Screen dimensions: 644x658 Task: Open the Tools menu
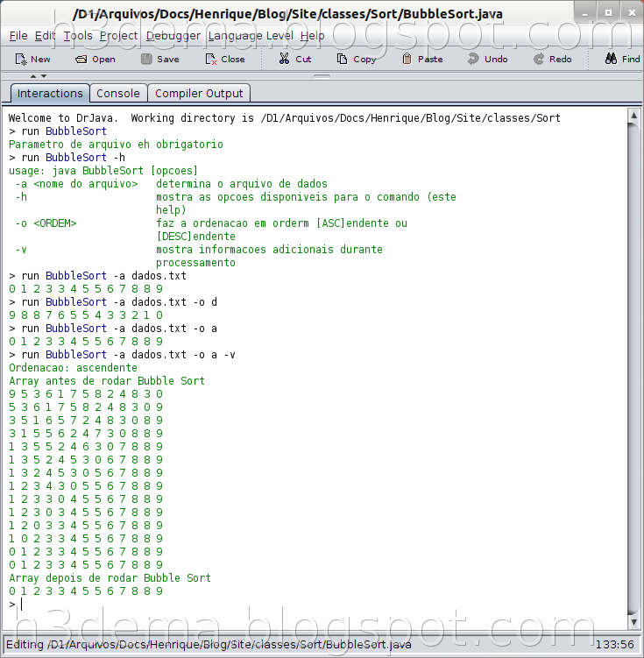click(78, 36)
